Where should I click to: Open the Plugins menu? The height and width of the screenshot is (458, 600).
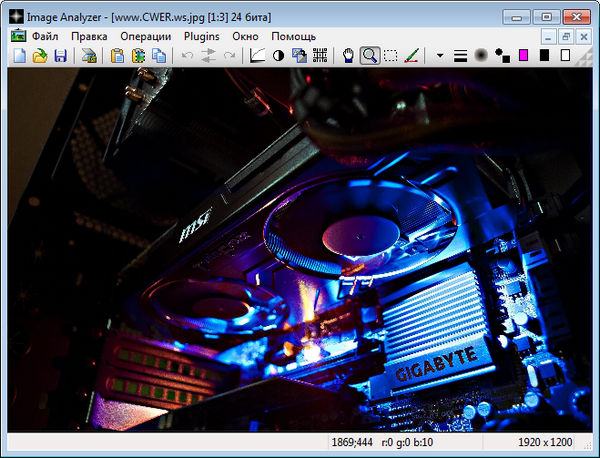[202, 36]
